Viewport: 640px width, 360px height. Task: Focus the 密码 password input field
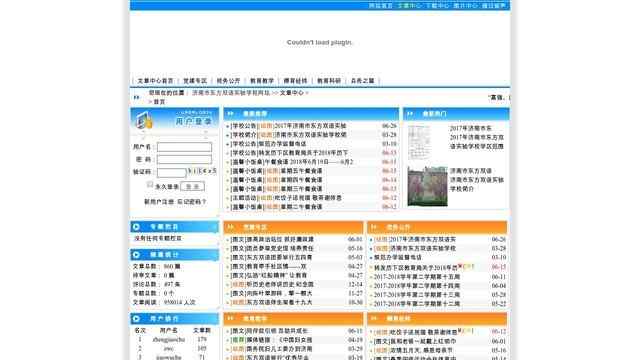(x=184, y=160)
